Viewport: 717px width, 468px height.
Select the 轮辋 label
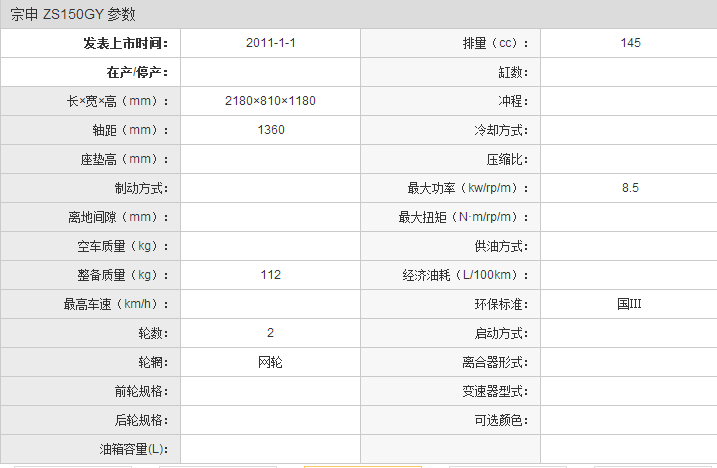pyautogui.click(x=153, y=362)
